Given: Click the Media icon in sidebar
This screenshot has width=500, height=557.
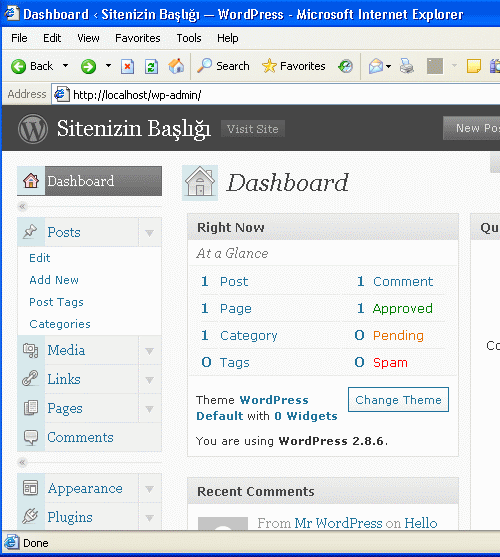Looking at the screenshot, I should click(x=31, y=350).
